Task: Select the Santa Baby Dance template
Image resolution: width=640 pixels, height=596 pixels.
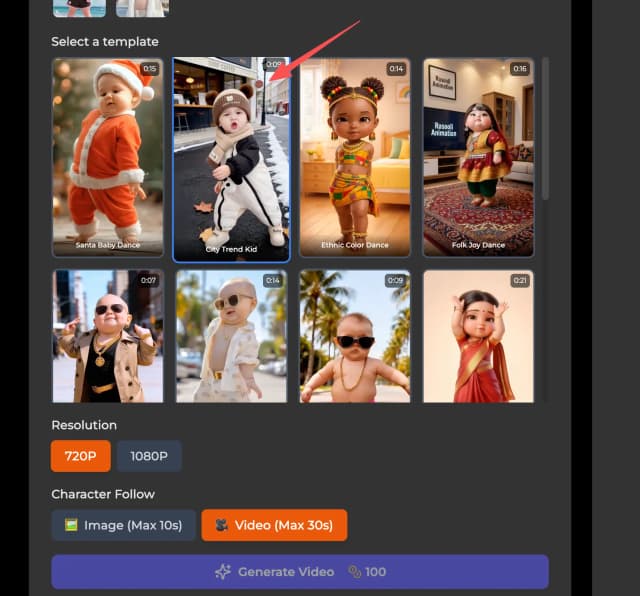Action: [108, 157]
